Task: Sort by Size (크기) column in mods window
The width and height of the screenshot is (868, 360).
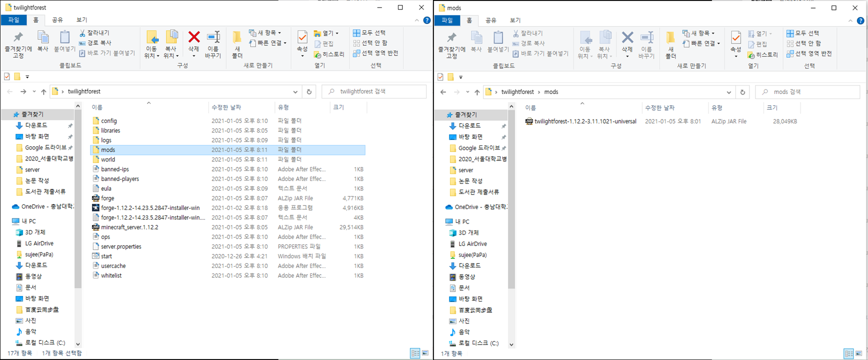Action: click(782, 107)
